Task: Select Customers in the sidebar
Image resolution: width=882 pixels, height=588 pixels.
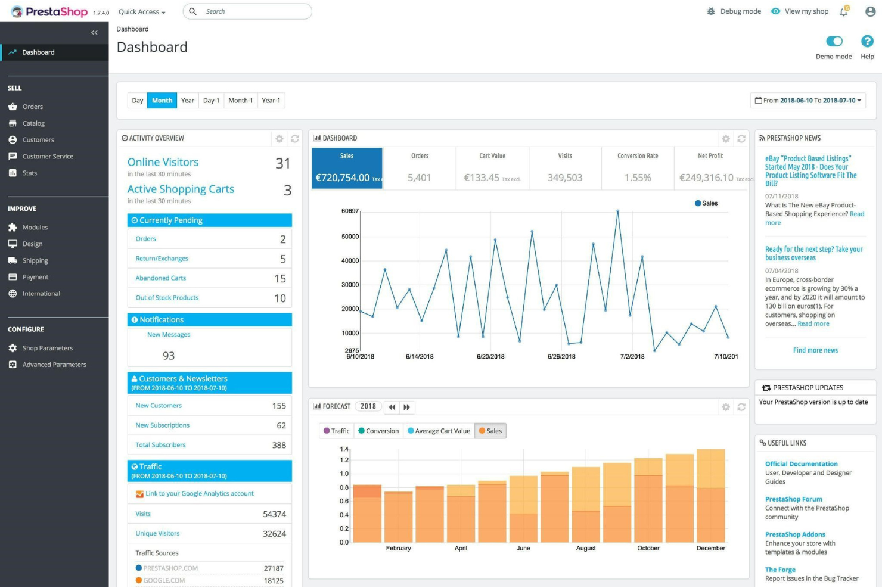Action: (38, 139)
